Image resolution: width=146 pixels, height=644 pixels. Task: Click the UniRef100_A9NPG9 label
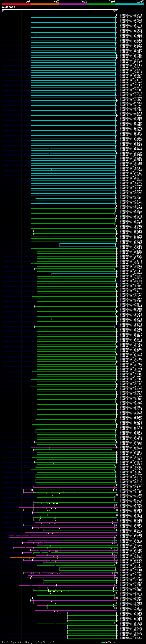tap(131, 294)
